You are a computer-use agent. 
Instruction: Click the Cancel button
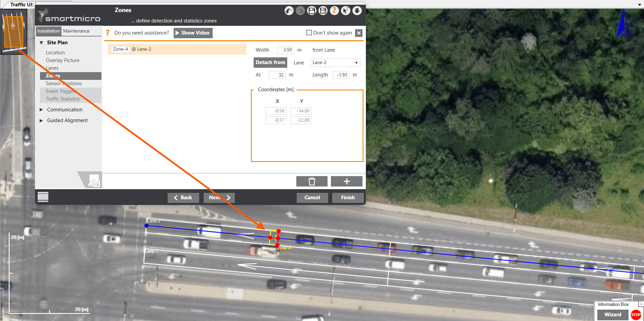point(312,198)
